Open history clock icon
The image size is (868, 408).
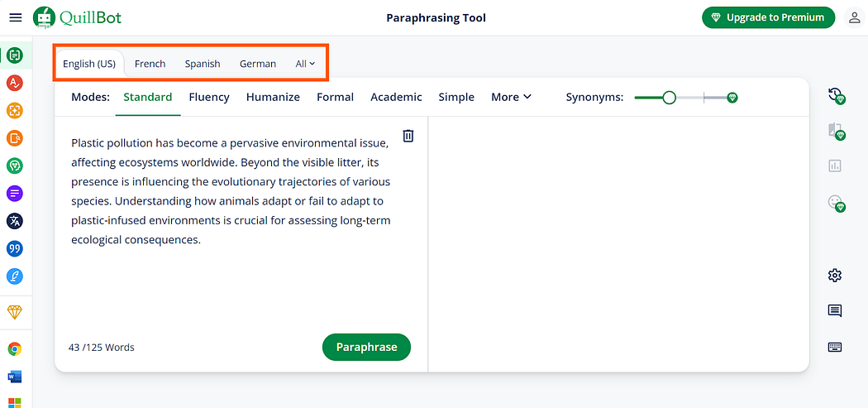[835, 95]
